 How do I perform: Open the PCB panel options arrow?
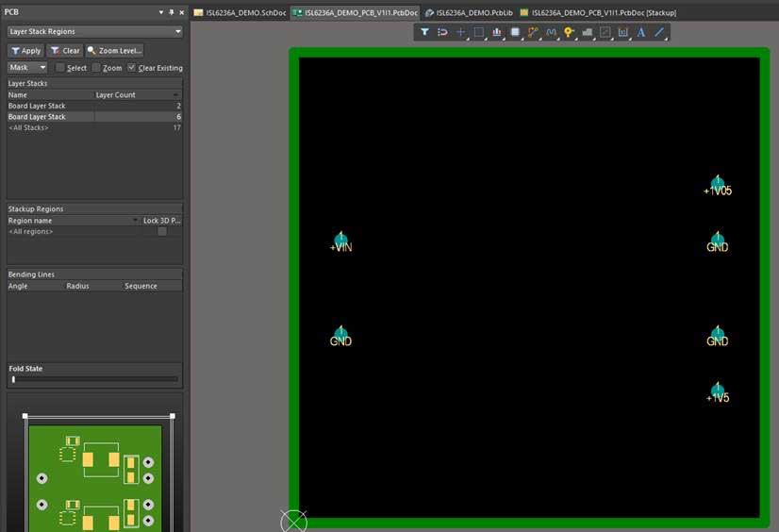(x=159, y=12)
